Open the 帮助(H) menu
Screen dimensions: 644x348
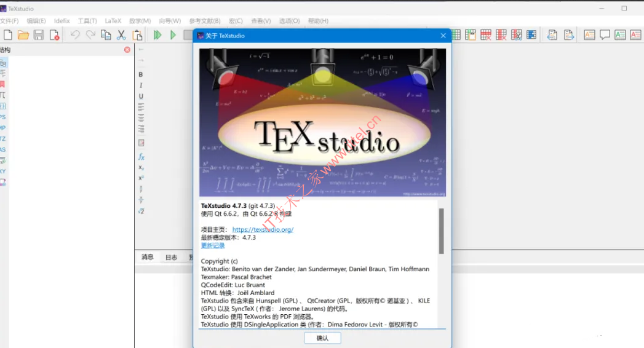point(318,21)
